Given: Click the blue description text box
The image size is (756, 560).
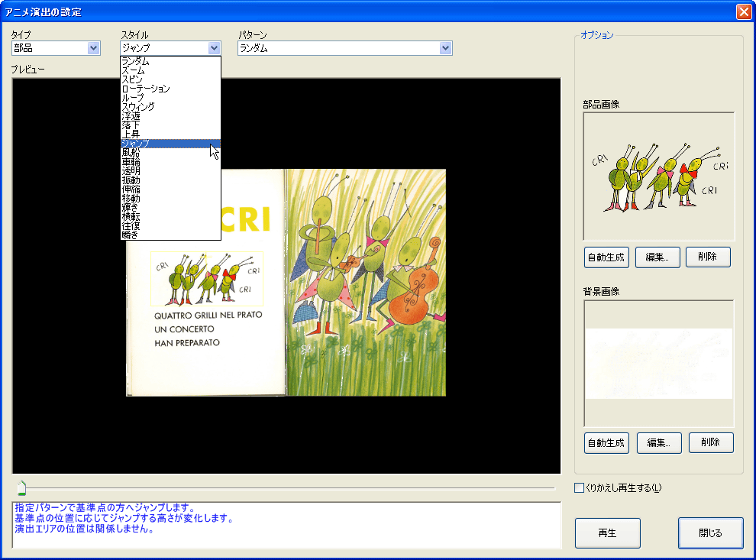Looking at the screenshot, I should (287, 525).
